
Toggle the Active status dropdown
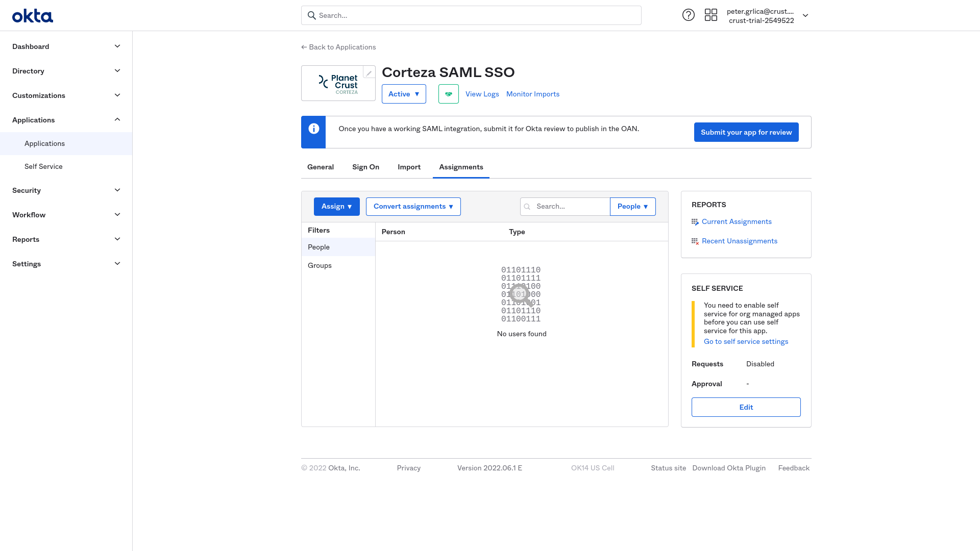[x=404, y=93]
